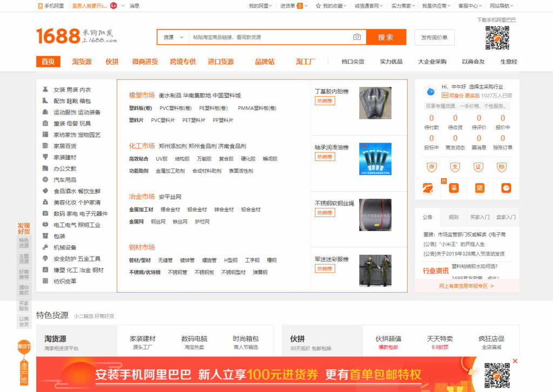Image resolution: width=553 pixels, height=392 pixels.
Task: Switch to the 规则 tab
Action: click(x=454, y=217)
